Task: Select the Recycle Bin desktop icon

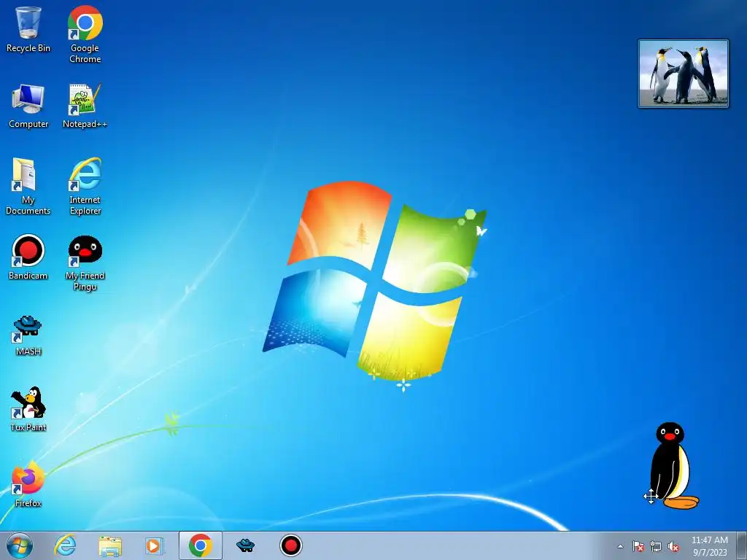Action: 28,29
